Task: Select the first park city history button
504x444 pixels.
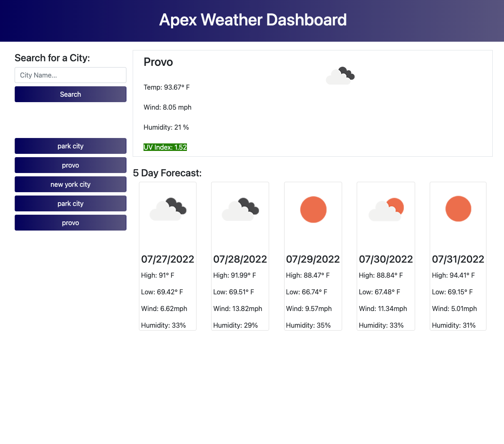Action: 70,146
